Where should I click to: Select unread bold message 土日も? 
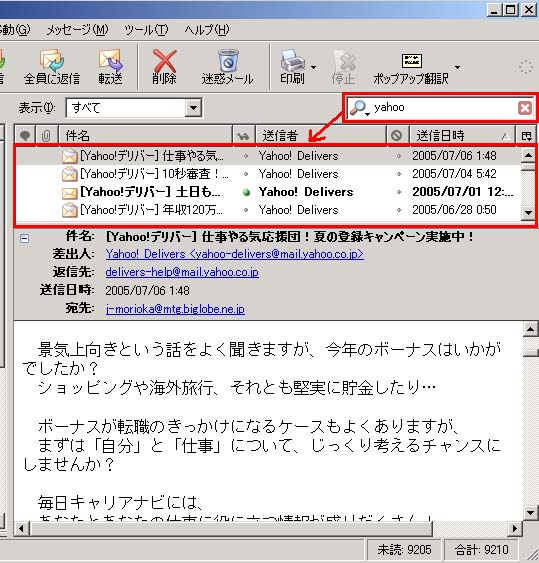click(x=268, y=192)
